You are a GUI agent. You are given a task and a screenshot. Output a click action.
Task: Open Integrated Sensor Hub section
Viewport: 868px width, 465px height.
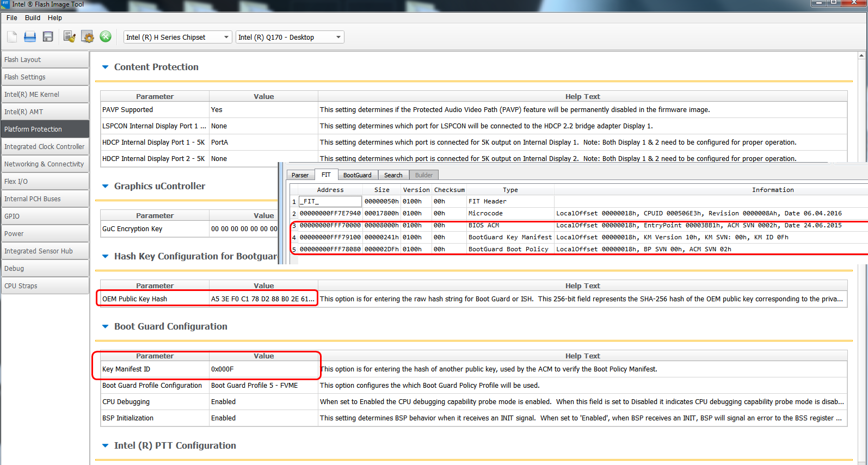tap(45, 251)
